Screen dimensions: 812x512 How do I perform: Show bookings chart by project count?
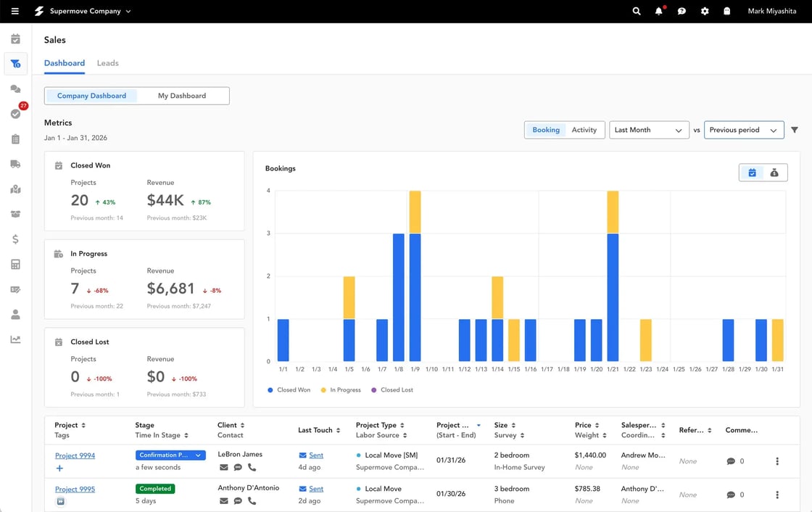point(752,173)
